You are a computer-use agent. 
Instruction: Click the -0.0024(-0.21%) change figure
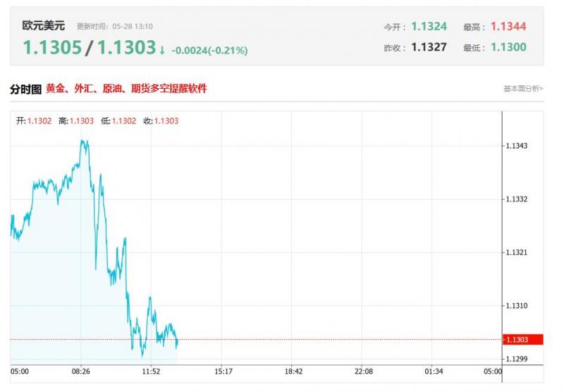[x=209, y=50]
